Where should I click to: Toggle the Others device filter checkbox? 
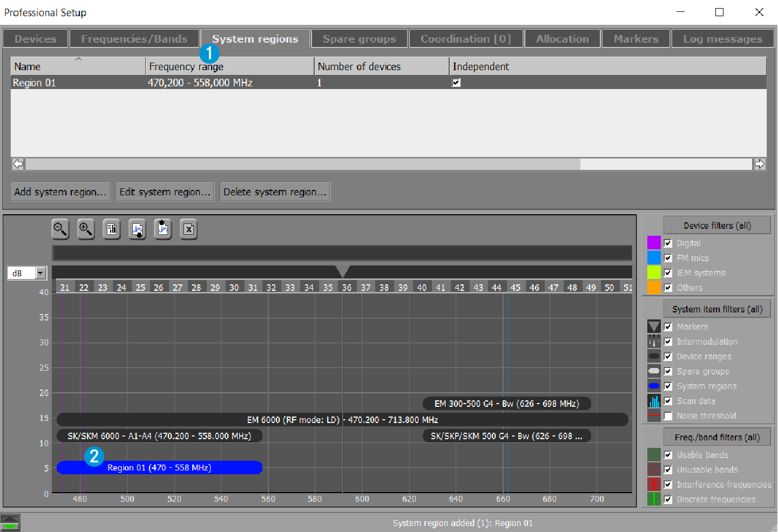(668, 288)
